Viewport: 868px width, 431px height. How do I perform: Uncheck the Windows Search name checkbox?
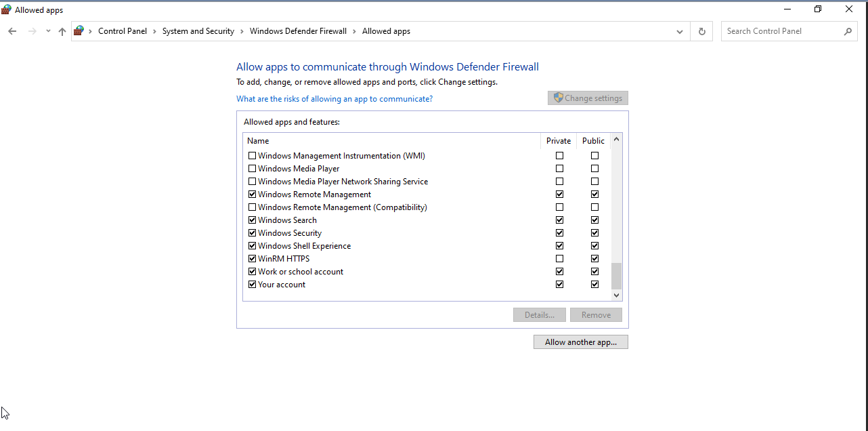253,220
